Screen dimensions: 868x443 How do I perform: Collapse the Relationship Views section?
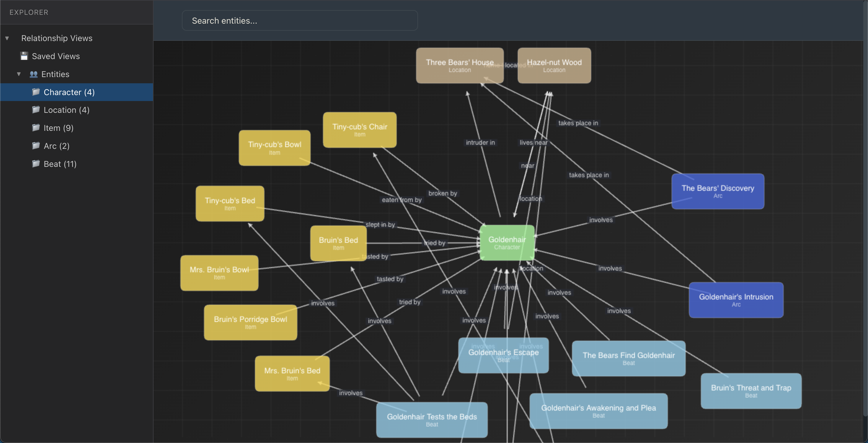click(x=7, y=38)
